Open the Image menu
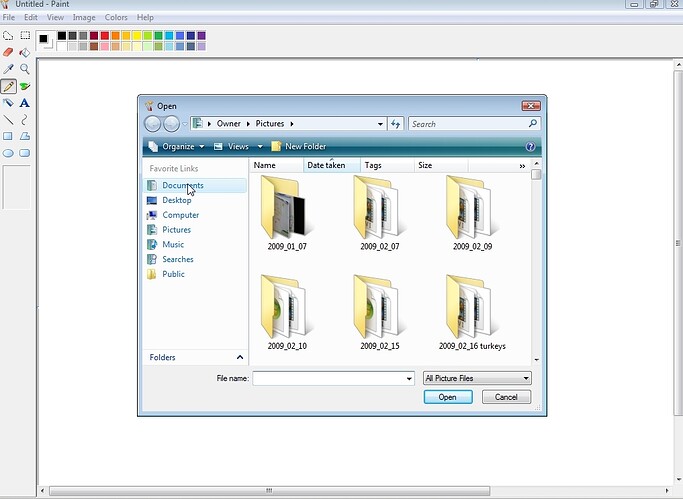683x499 pixels. [x=84, y=17]
